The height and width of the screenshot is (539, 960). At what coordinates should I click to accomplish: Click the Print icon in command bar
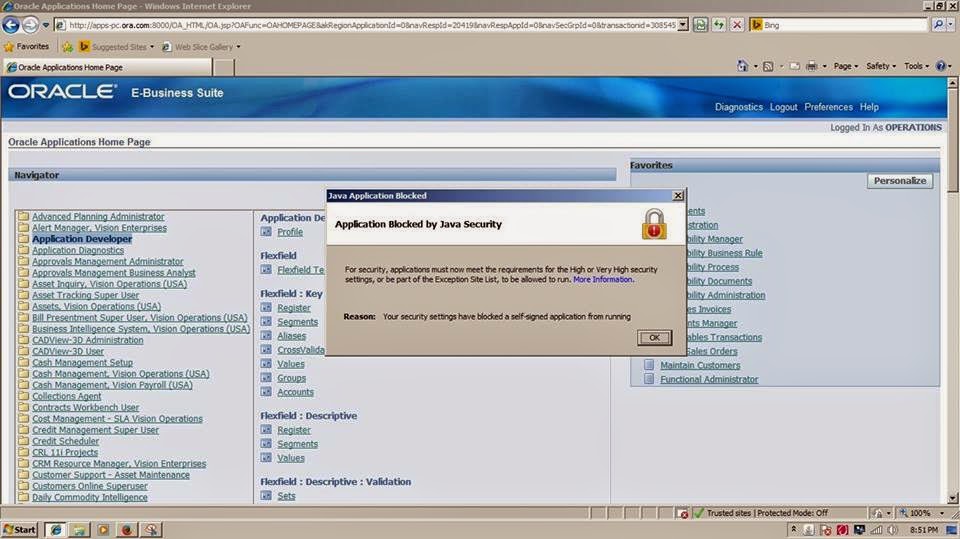pos(812,66)
